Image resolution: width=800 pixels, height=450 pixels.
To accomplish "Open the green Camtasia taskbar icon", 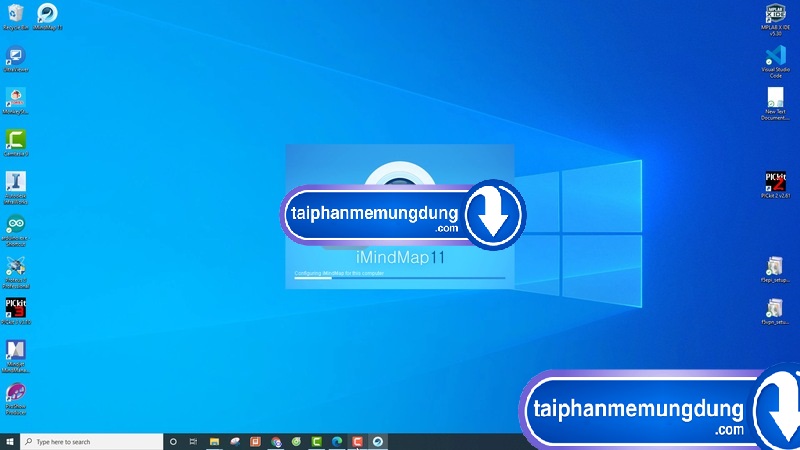I will click(316, 442).
